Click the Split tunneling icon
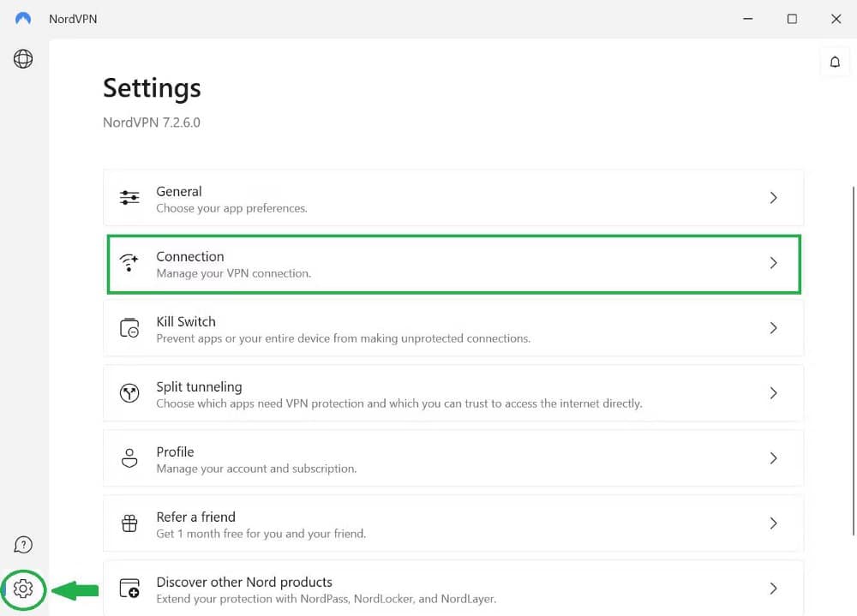Screen dimensions: 857x616 129,393
